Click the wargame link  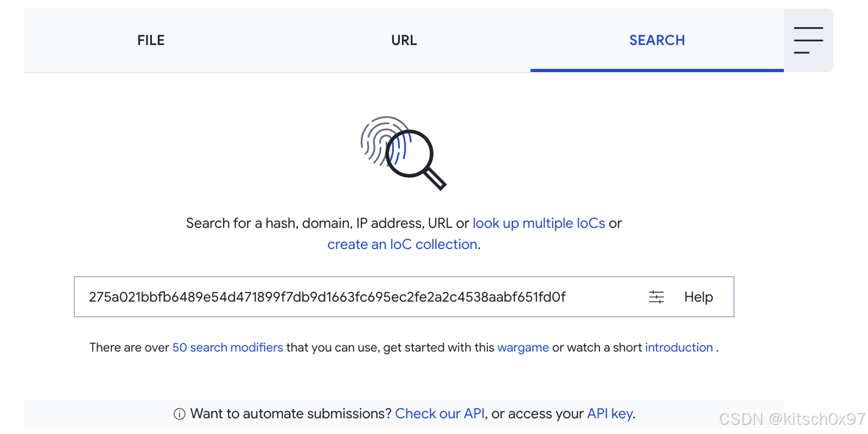pos(523,347)
